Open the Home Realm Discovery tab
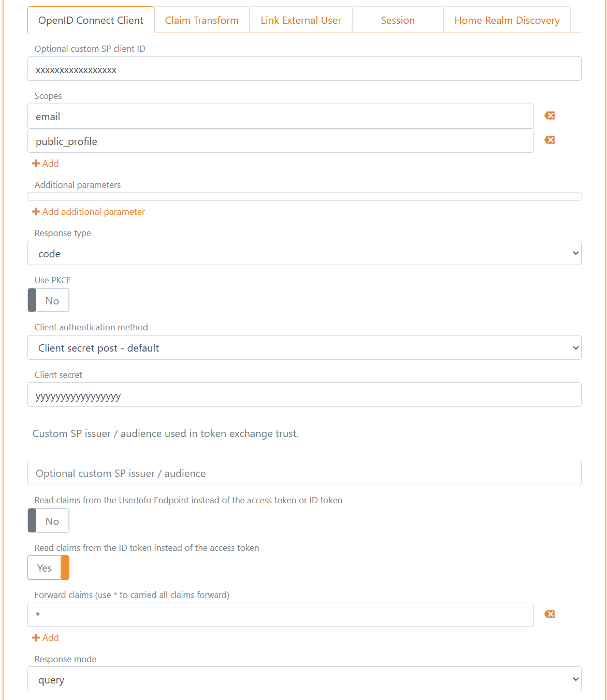This screenshot has width=607, height=700. tap(507, 20)
